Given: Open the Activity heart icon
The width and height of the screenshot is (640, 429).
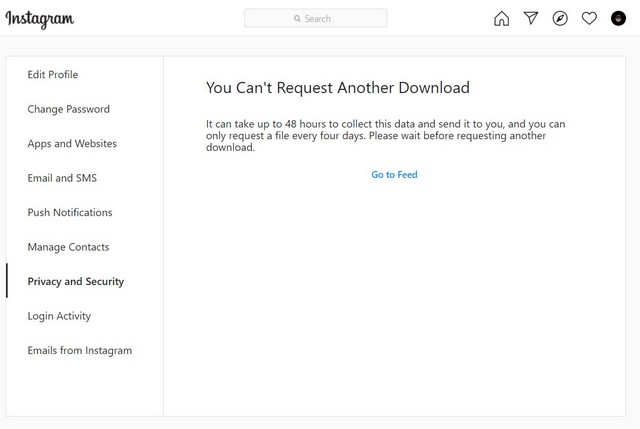Looking at the screenshot, I should pyautogui.click(x=589, y=18).
